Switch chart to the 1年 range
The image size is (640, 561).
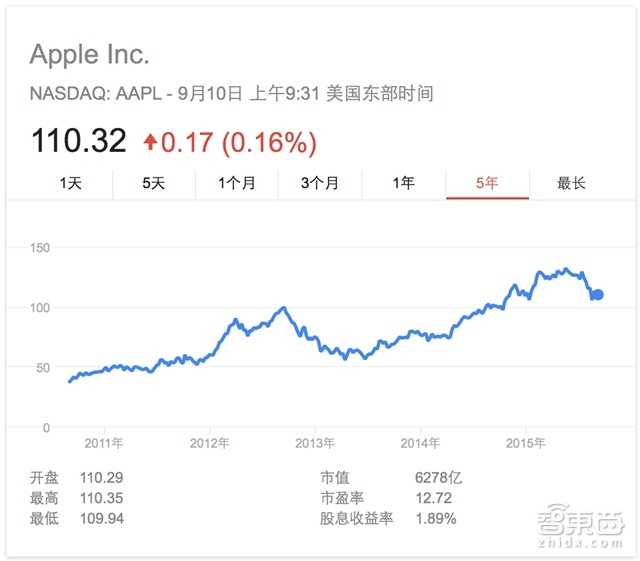pyautogui.click(x=403, y=183)
